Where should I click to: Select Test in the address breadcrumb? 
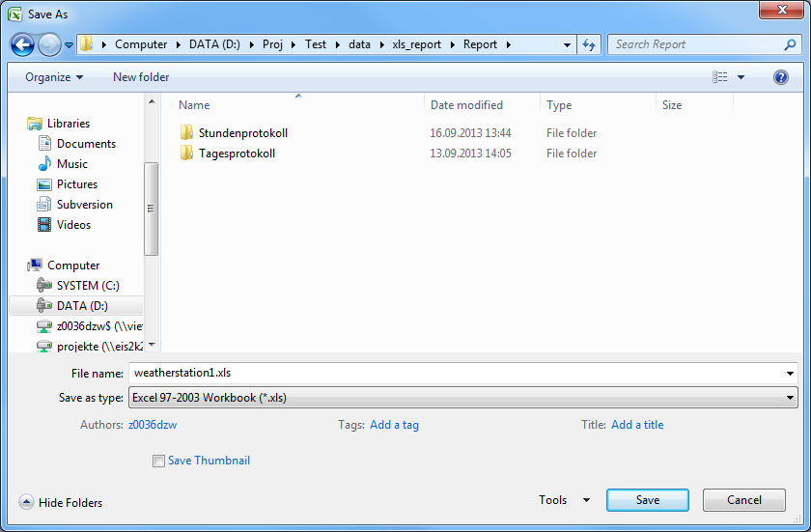coord(316,44)
